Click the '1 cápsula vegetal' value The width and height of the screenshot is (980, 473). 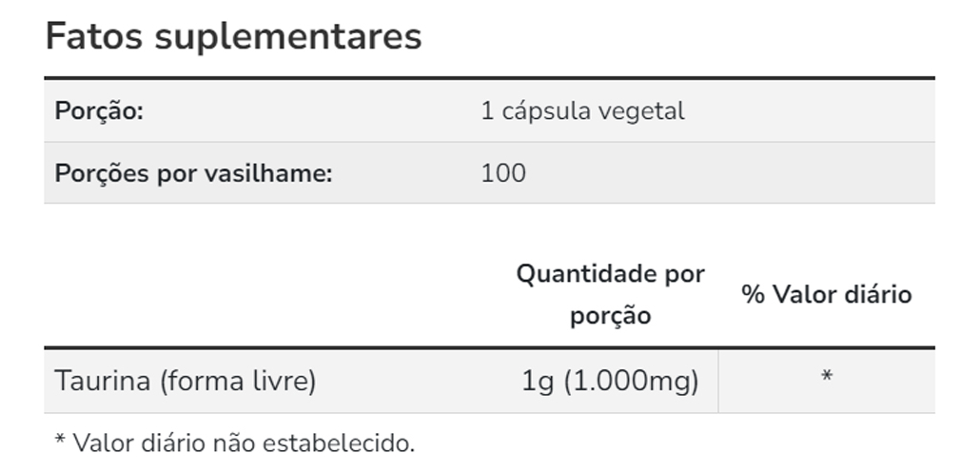pyautogui.click(x=582, y=111)
